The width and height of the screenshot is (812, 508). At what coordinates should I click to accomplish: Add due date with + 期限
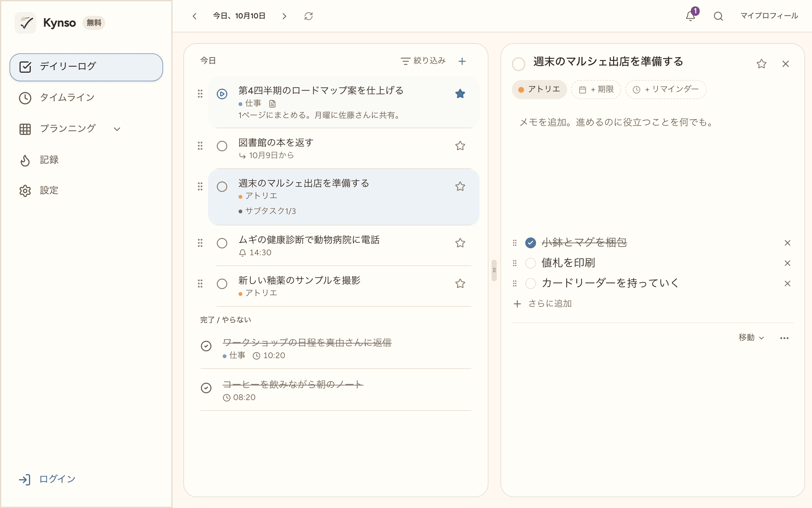596,89
